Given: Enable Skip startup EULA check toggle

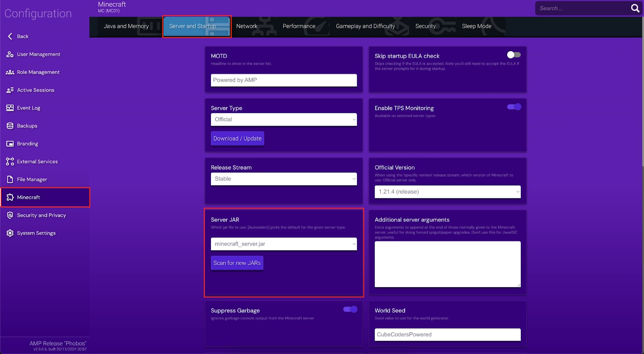Looking at the screenshot, I should pyautogui.click(x=514, y=55).
